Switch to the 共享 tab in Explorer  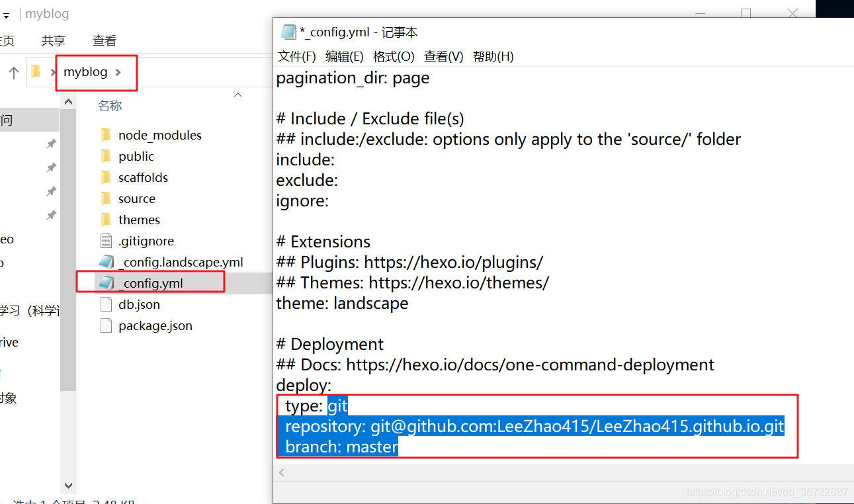(54, 40)
